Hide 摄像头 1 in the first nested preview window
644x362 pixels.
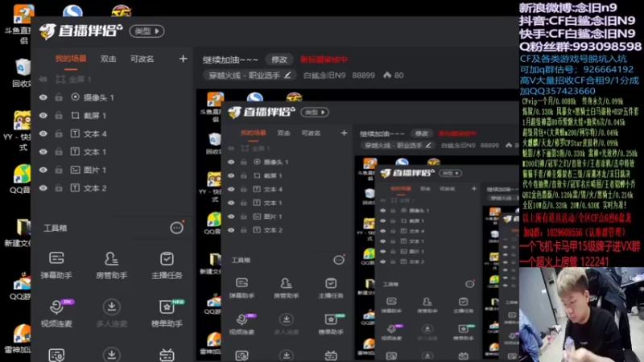[x=231, y=162]
